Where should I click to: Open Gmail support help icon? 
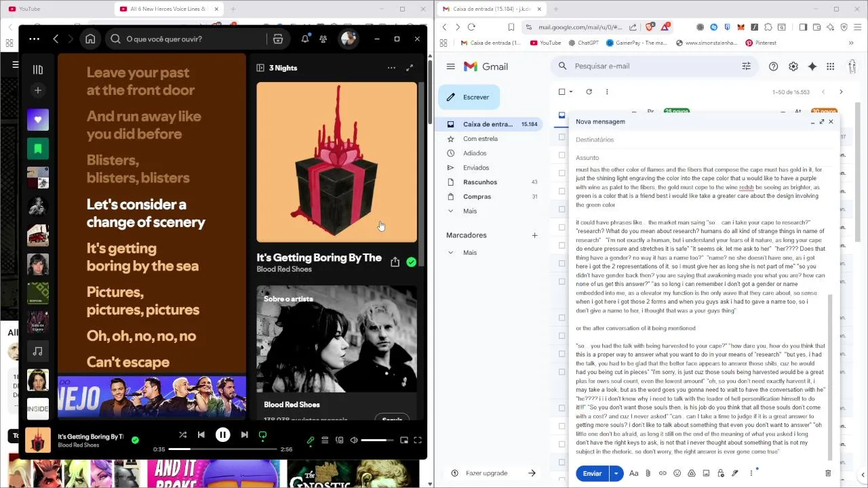(773, 66)
